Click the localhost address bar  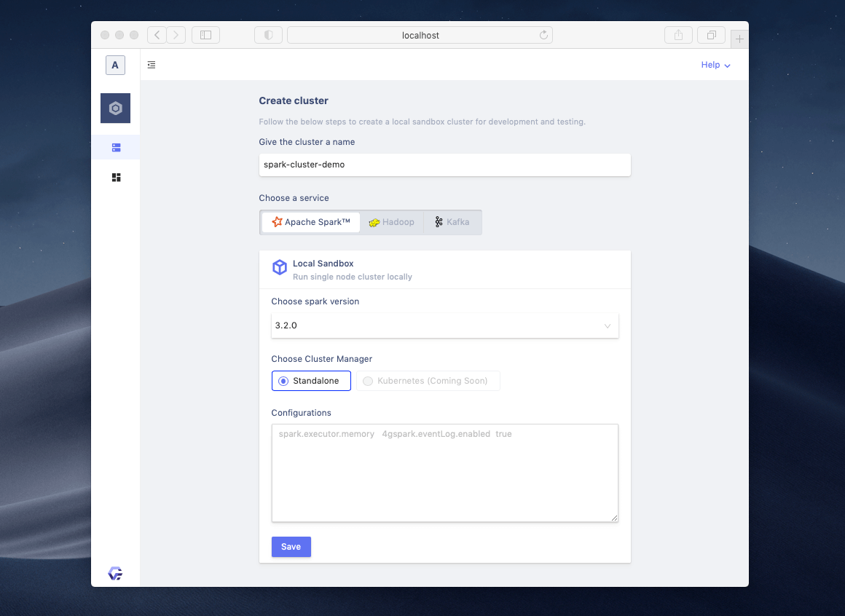tap(420, 35)
